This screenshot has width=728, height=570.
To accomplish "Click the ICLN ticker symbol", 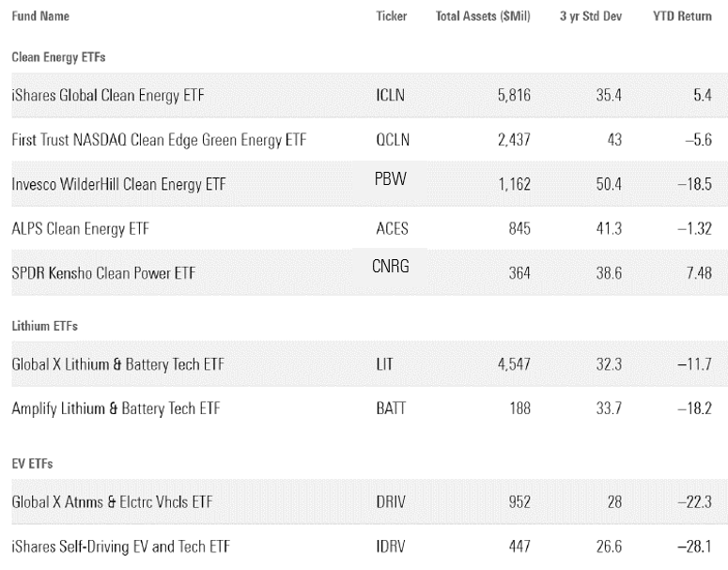I will (x=391, y=96).
